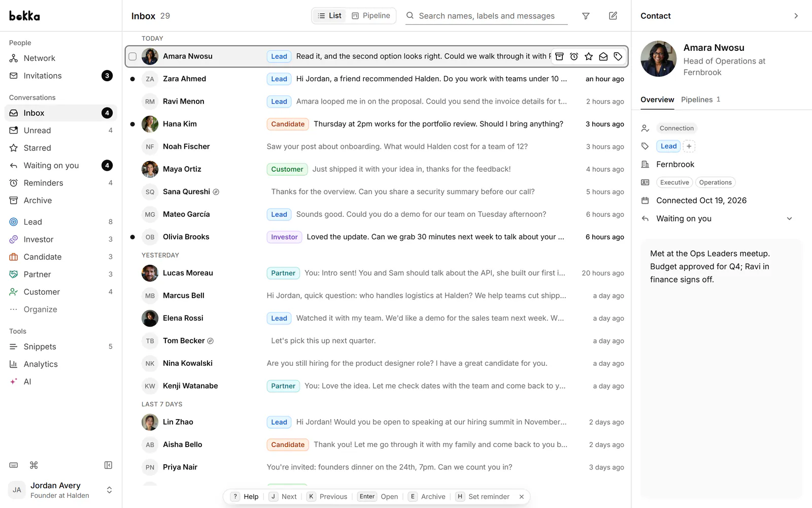
Task: Open label tag icon on Amara row
Action: click(618, 56)
